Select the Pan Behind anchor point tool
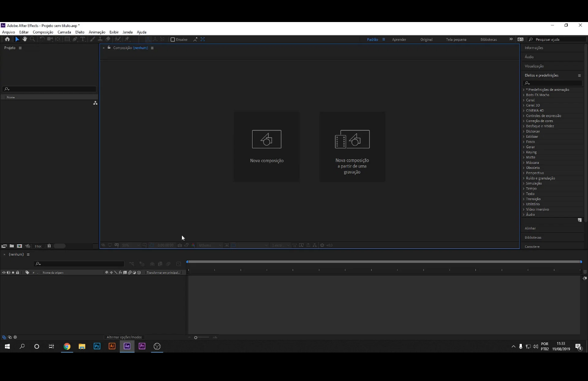588x381 pixels. pos(57,39)
